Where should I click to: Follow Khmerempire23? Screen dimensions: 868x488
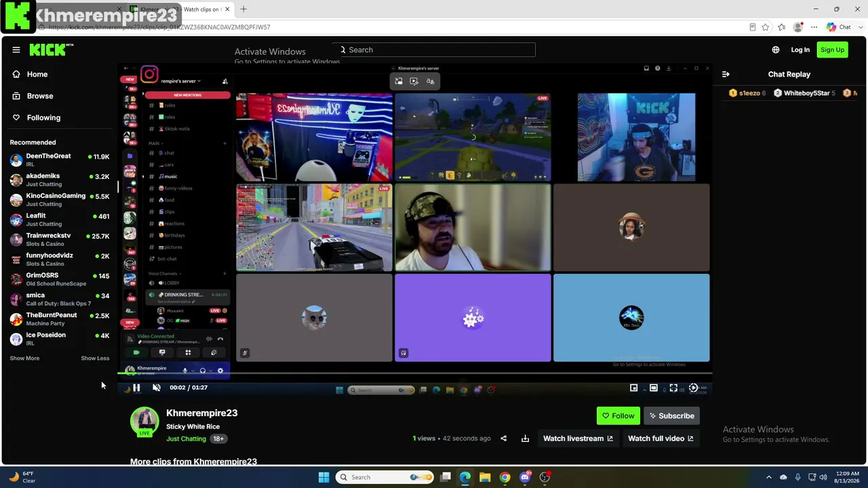point(618,415)
